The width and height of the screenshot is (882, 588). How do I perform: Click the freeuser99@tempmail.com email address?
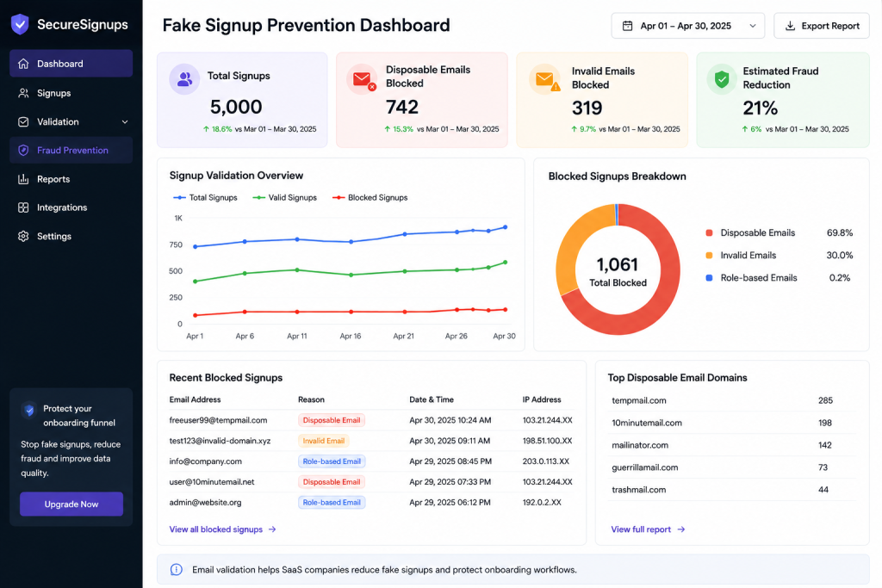click(218, 420)
